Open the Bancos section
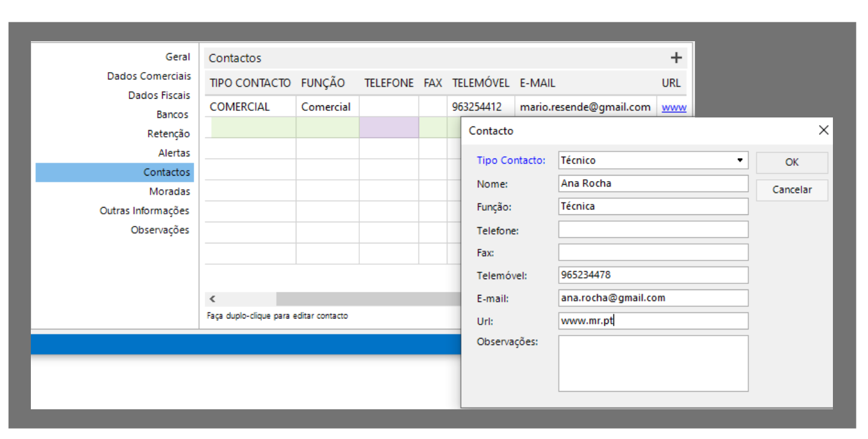 point(172,114)
